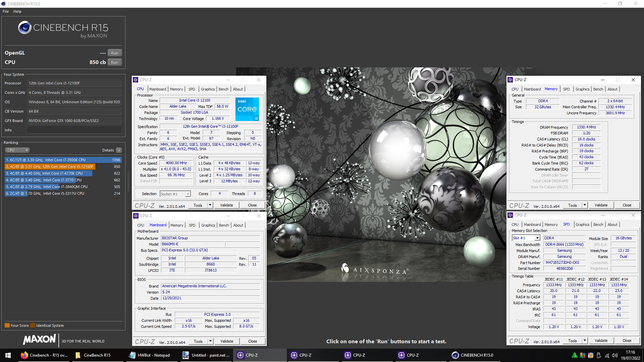644x362 pixels.
Task: Switch to the Graphics tab in the SPD window
Action: [582, 225]
